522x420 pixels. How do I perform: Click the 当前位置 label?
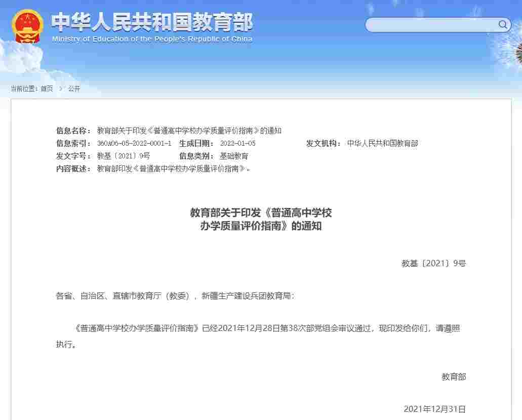pos(24,89)
